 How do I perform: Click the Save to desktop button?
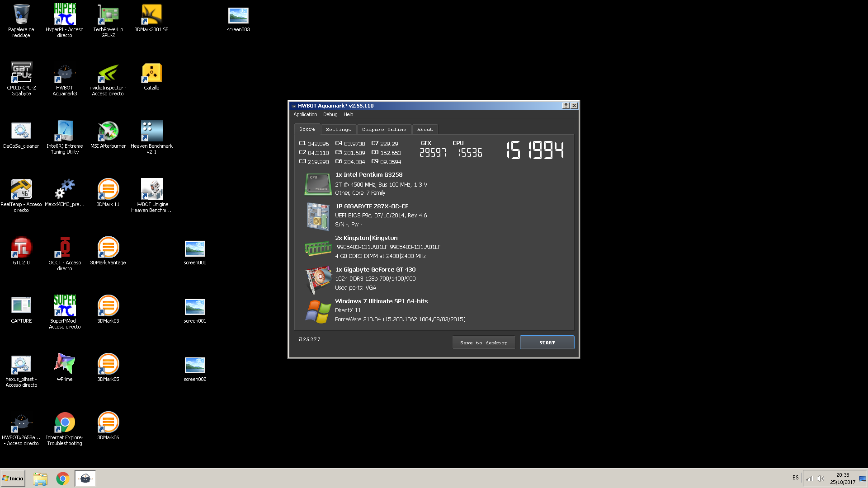click(x=484, y=343)
